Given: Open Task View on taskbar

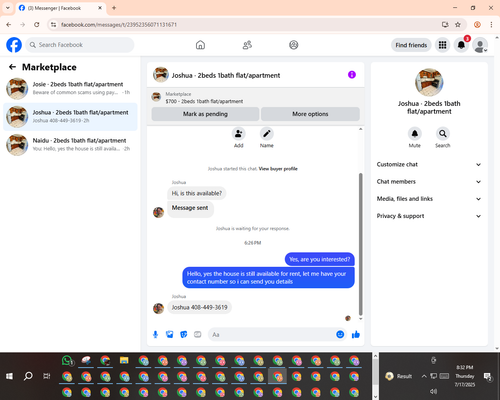Looking at the screenshot, I should pos(47,376).
